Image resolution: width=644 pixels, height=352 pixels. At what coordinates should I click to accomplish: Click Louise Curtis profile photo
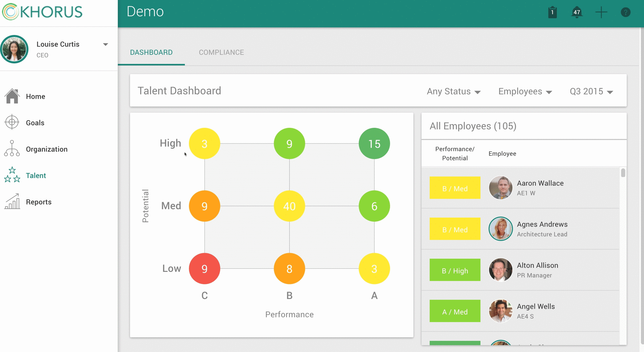14,49
